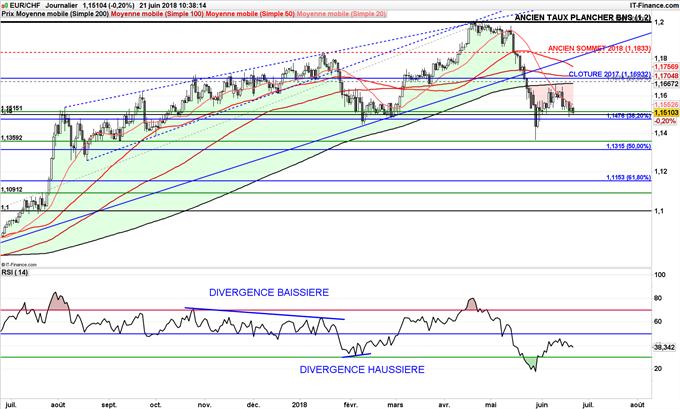Click the mai label on the time axis

[490, 405]
